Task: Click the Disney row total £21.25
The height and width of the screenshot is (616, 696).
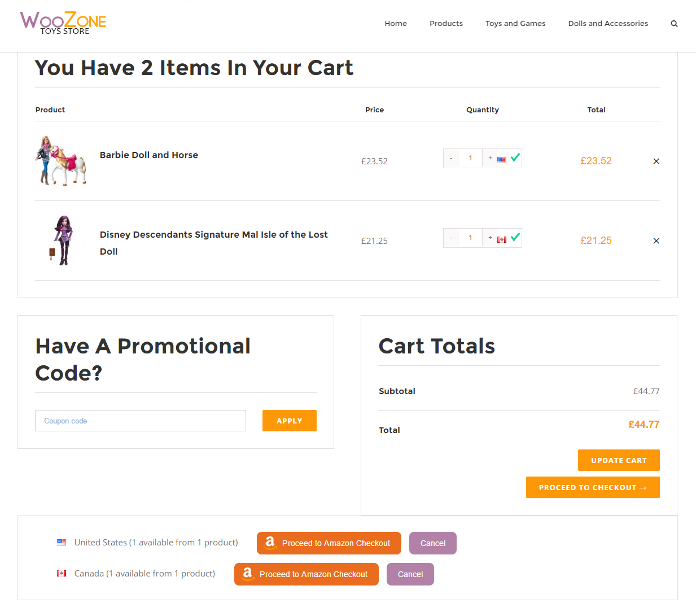Action: [x=596, y=241]
